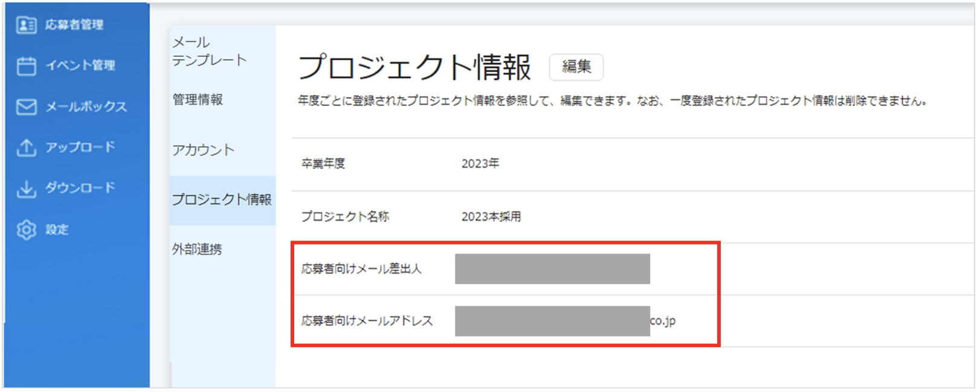Click the ダウンロード download arrow icon

(x=26, y=188)
